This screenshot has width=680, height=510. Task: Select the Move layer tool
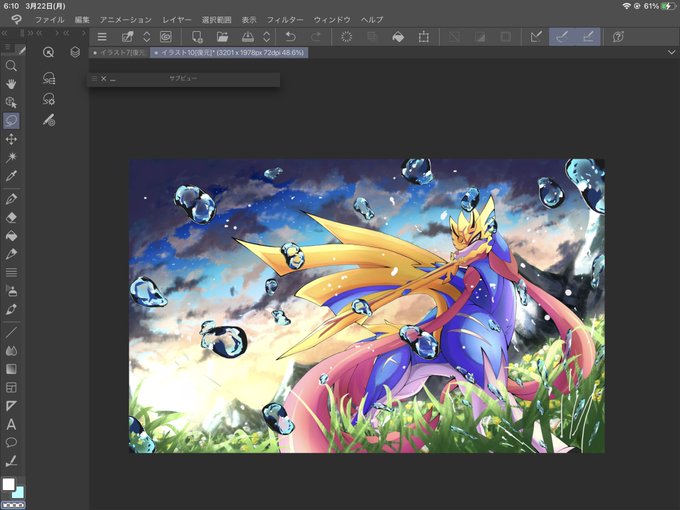[11, 139]
